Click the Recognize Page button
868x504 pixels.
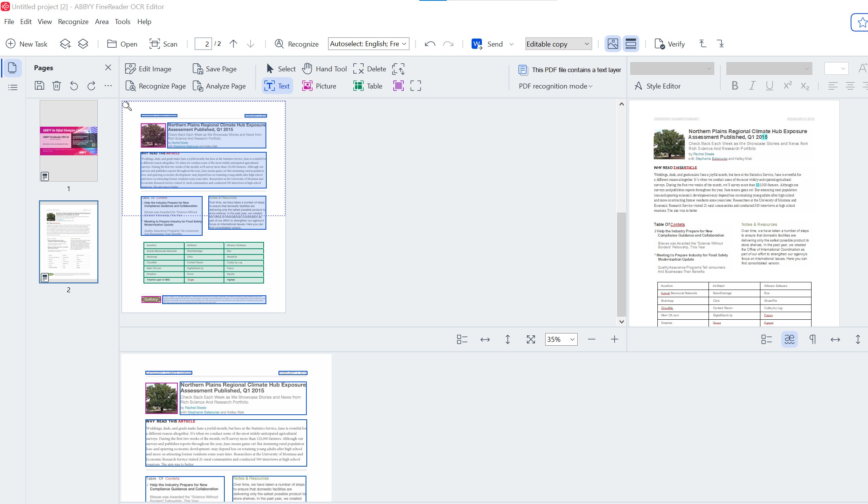pyautogui.click(x=156, y=86)
